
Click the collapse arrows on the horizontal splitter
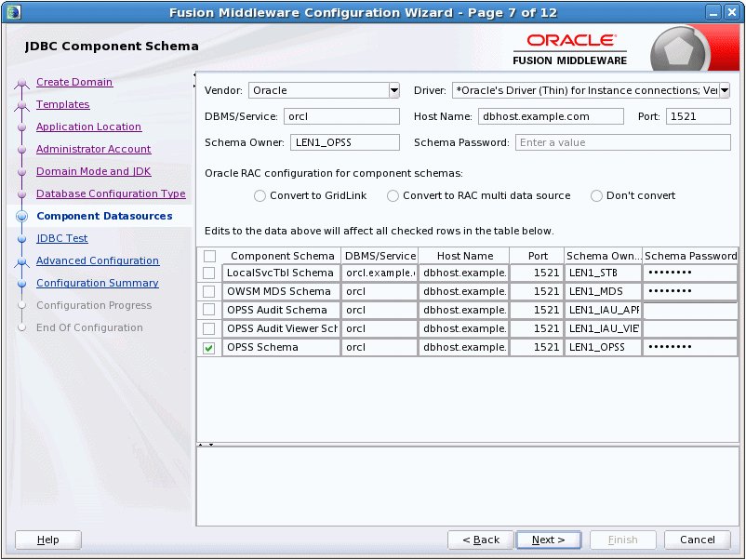pyautogui.click(x=206, y=445)
